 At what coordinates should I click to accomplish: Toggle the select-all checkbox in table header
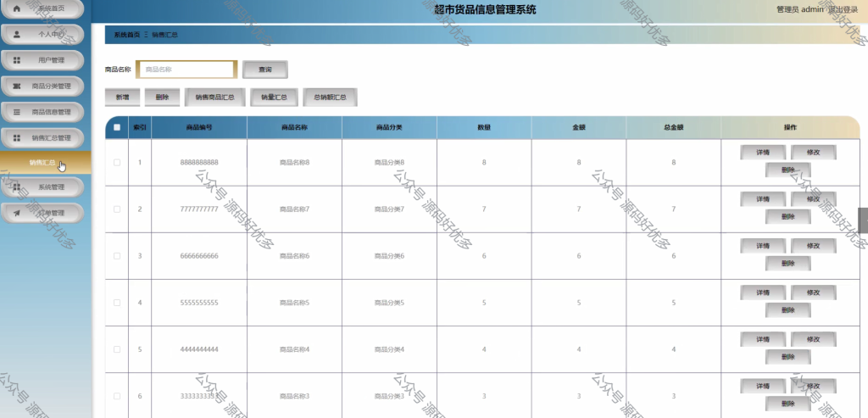tap(117, 127)
